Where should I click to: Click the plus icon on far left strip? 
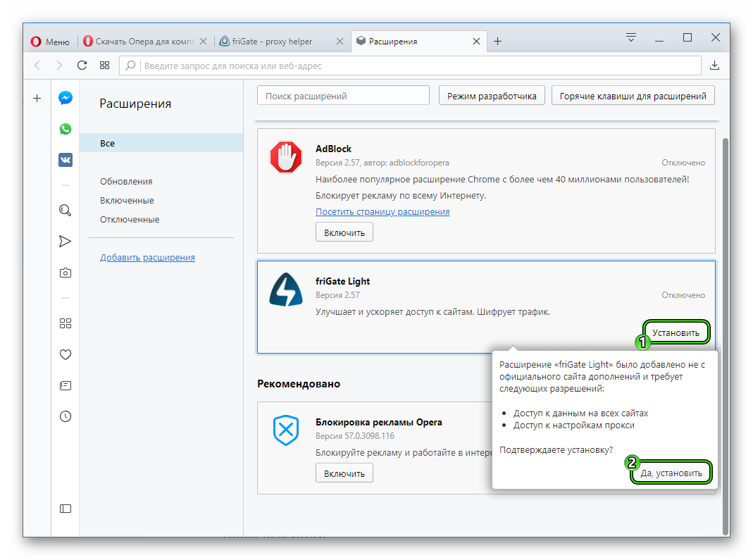pos(37,99)
